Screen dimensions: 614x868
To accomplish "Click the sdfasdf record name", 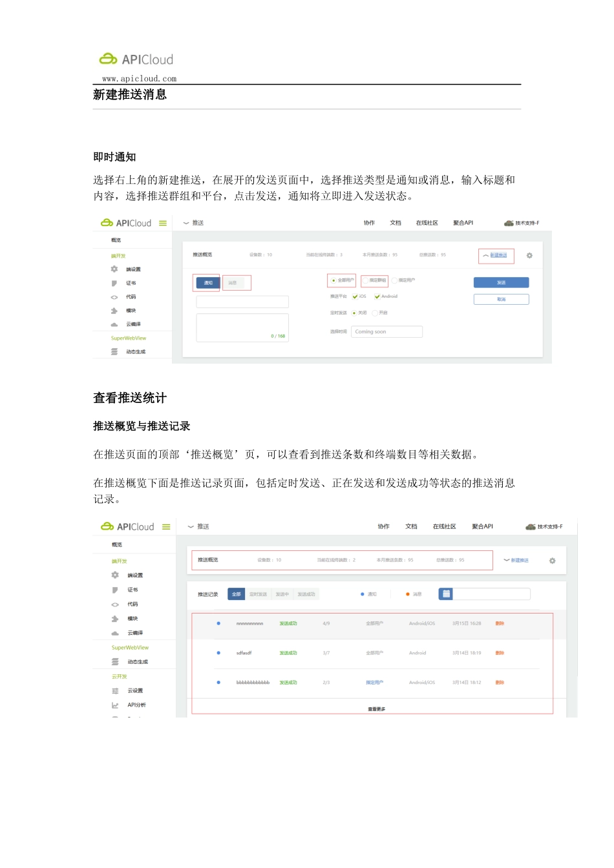I will 244,654.
